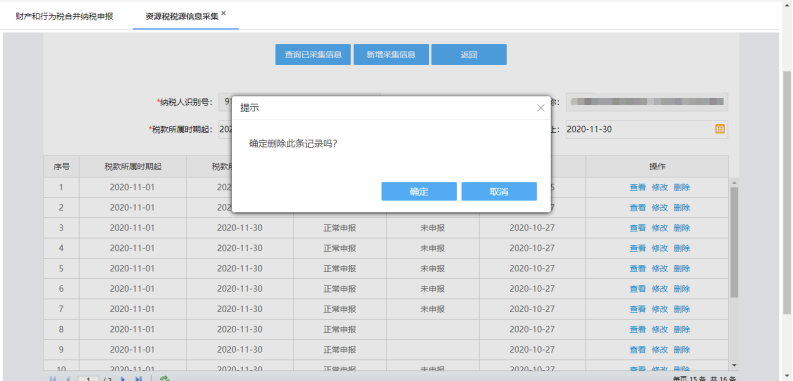Select the 资源税税源信息采集 tab
793x381 pixels.
(x=182, y=16)
